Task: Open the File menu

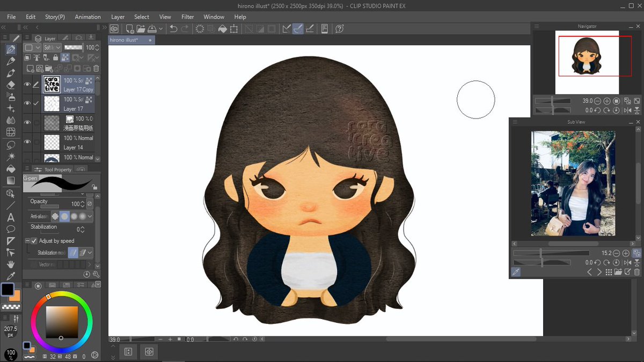Action: pos(11,17)
